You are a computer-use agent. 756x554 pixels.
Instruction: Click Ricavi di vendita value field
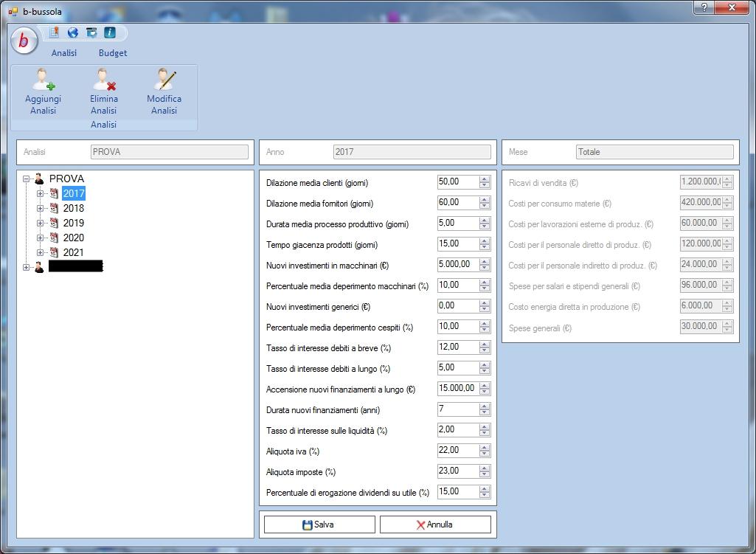point(701,181)
